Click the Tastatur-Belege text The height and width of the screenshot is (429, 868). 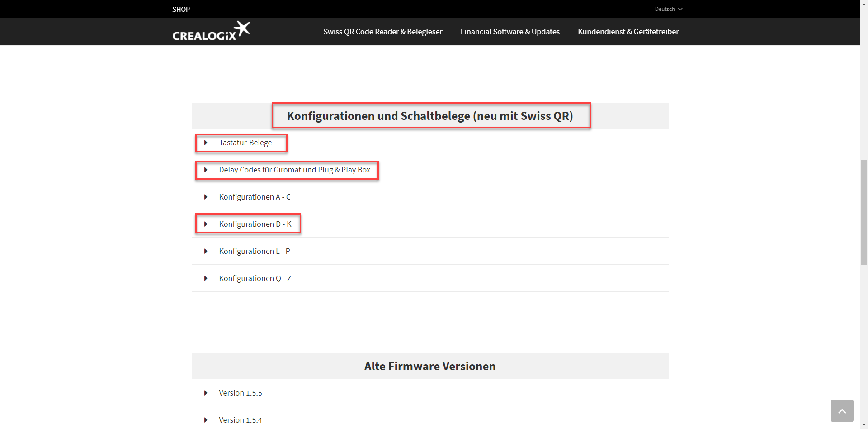[245, 143]
